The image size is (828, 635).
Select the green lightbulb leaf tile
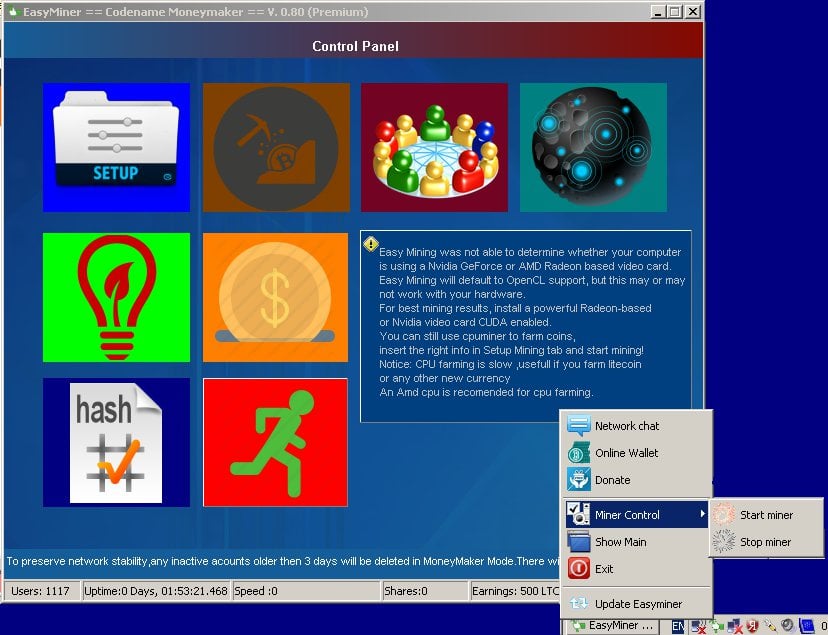pos(116,297)
